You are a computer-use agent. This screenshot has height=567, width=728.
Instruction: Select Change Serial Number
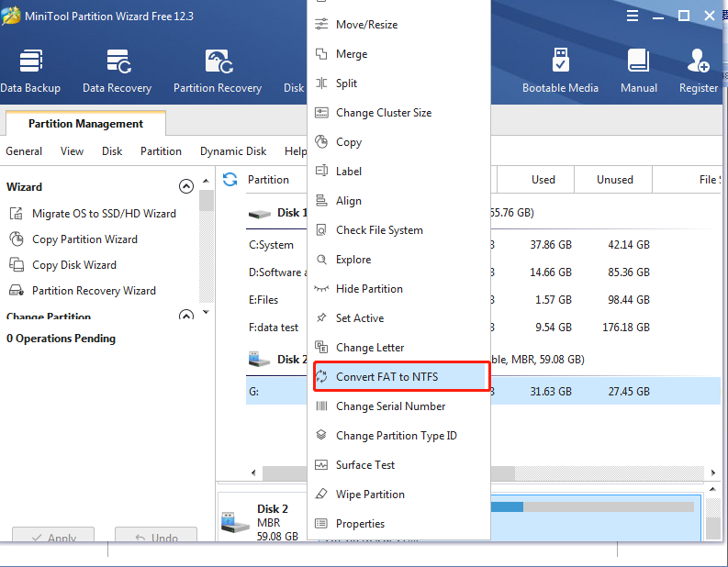tap(398, 406)
